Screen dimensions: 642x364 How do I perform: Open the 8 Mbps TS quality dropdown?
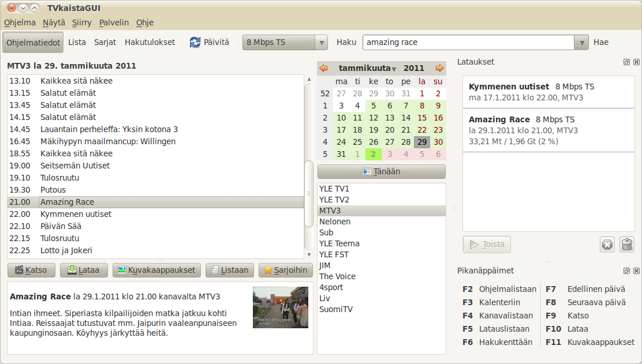pyautogui.click(x=285, y=42)
